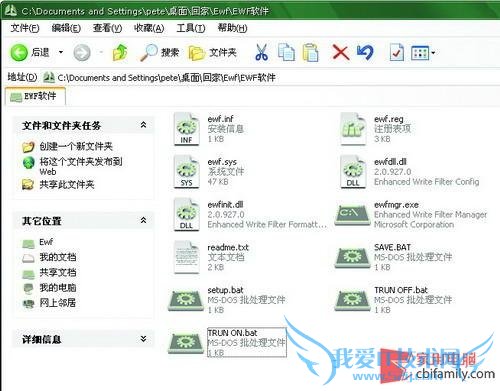Click the Cut scissors toolbar icon

[x=261, y=52]
